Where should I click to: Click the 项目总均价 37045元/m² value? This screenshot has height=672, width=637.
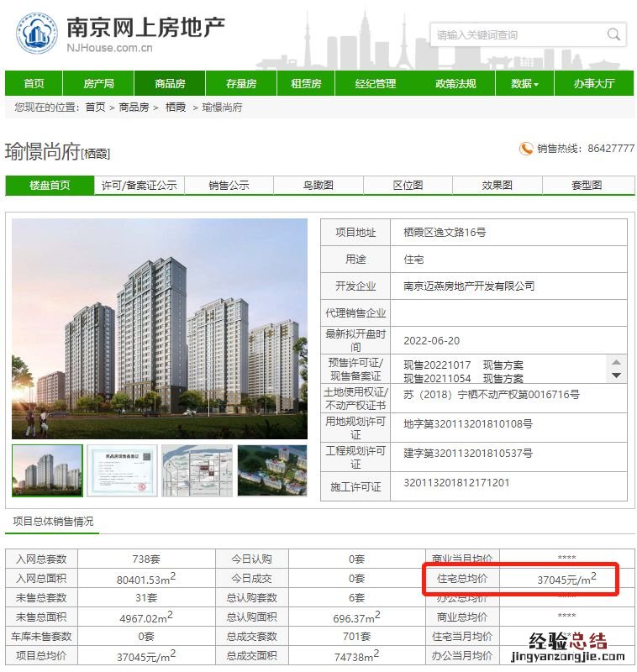pyautogui.click(x=146, y=656)
